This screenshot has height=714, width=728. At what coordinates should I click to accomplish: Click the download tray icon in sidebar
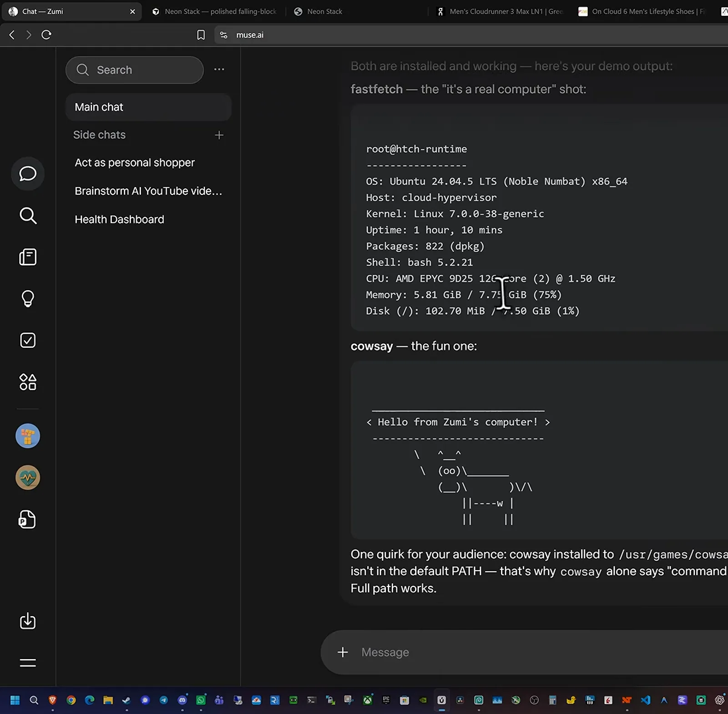click(28, 621)
